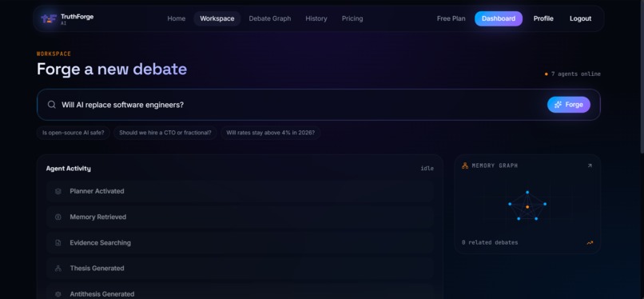Expand Memory Graph with arrow icon

[x=590, y=165]
